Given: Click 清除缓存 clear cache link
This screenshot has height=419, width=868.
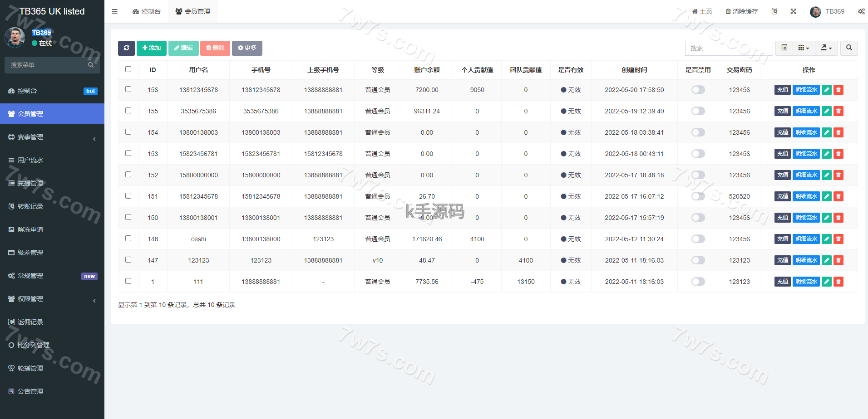Looking at the screenshot, I should pos(742,11).
